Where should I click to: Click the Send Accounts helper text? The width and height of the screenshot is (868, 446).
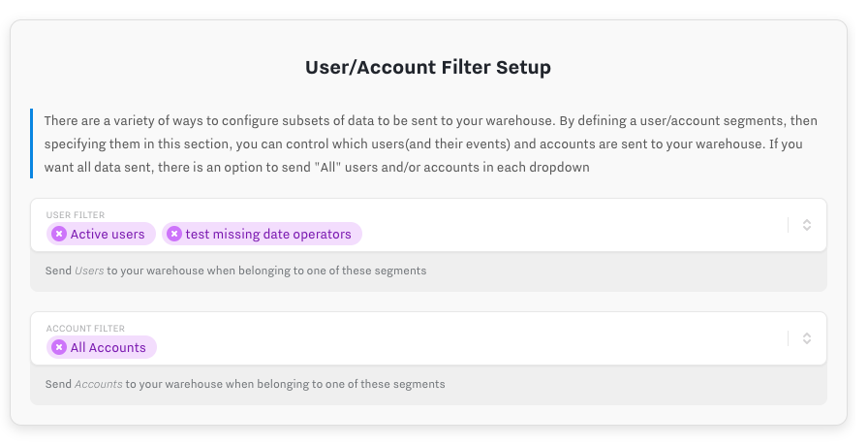coord(245,384)
